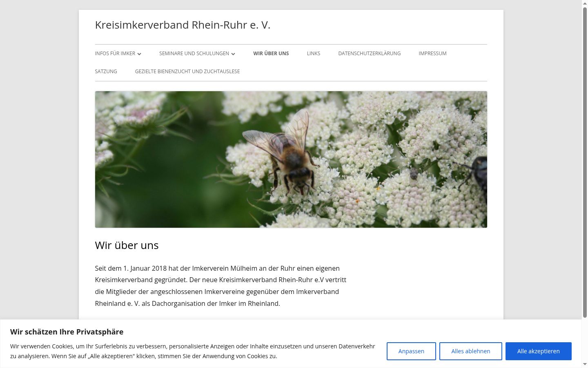Open Gezielte Bienenzucht und Zuchtauslese page

click(x=187, y=72)
